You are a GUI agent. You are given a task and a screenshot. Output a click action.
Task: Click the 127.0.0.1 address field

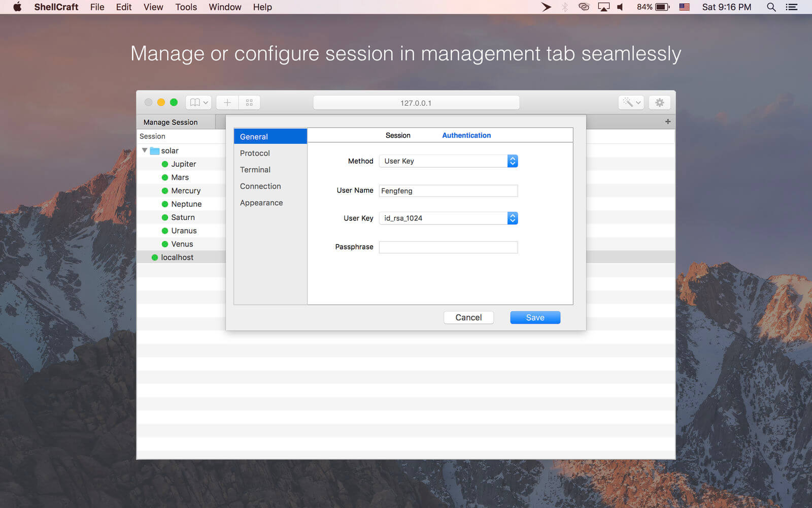pos(416,103)
